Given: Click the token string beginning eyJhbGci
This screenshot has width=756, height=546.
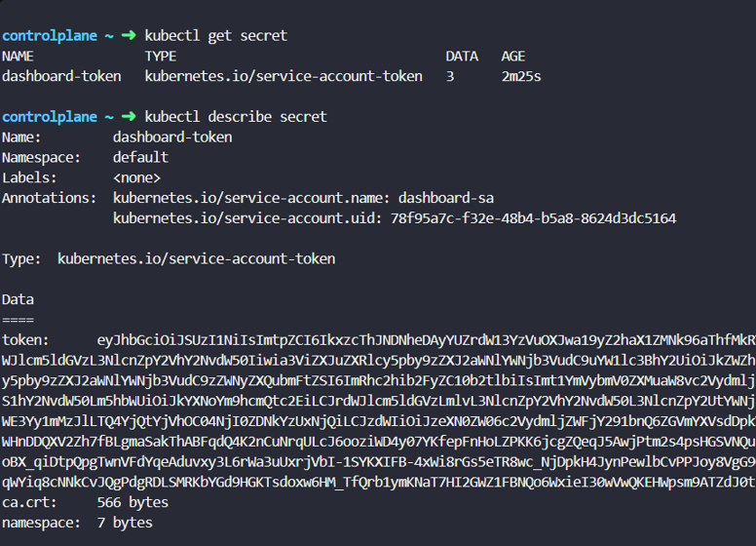Looking at the screenshot, I should point(426,340).
